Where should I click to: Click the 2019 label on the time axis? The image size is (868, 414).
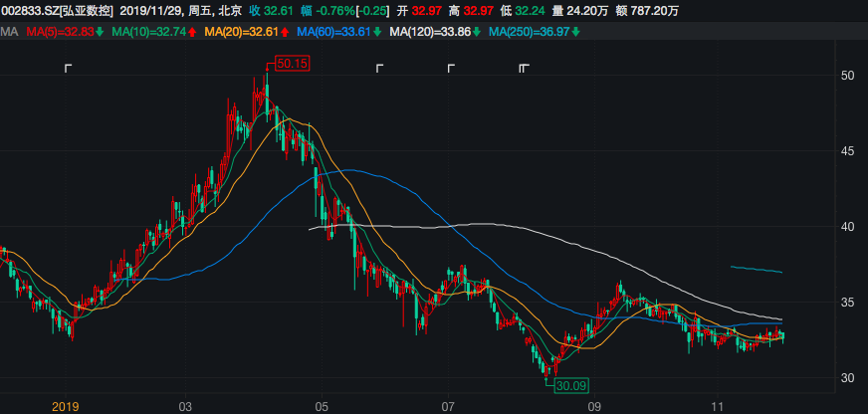[x=66, y=407]
